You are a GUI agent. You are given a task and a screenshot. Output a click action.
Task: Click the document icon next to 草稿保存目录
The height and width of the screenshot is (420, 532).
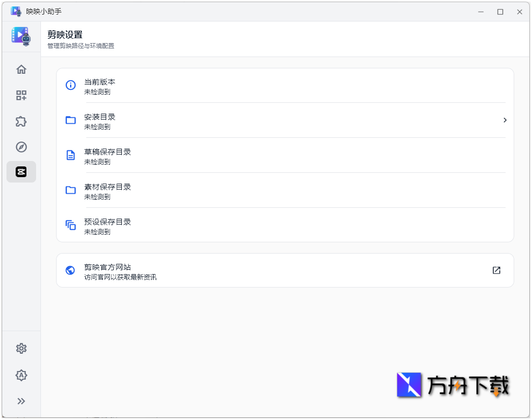point(71,155)
